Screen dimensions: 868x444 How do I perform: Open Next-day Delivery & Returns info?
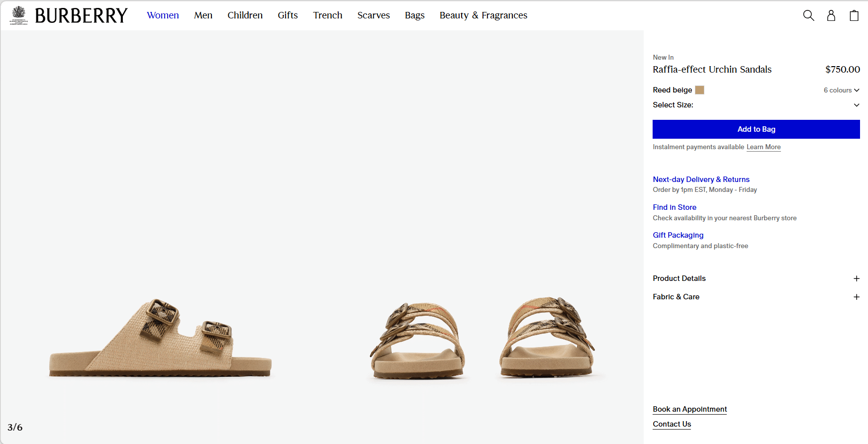(701, 179)
